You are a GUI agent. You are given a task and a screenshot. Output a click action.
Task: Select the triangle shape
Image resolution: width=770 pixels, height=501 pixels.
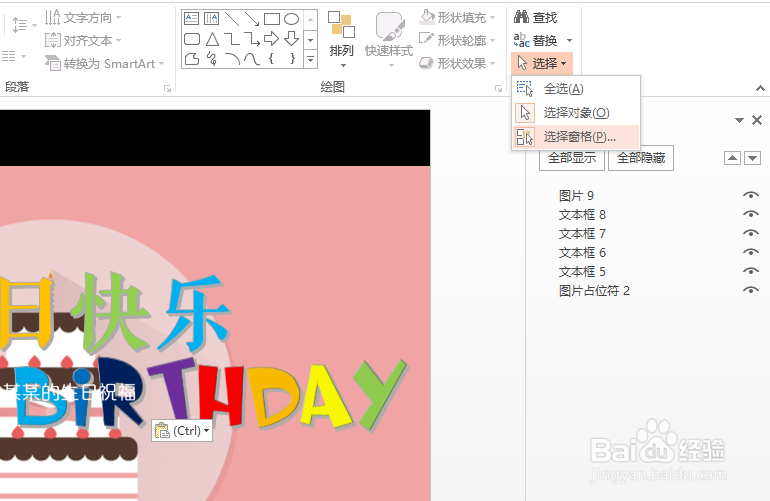point(212,39)
